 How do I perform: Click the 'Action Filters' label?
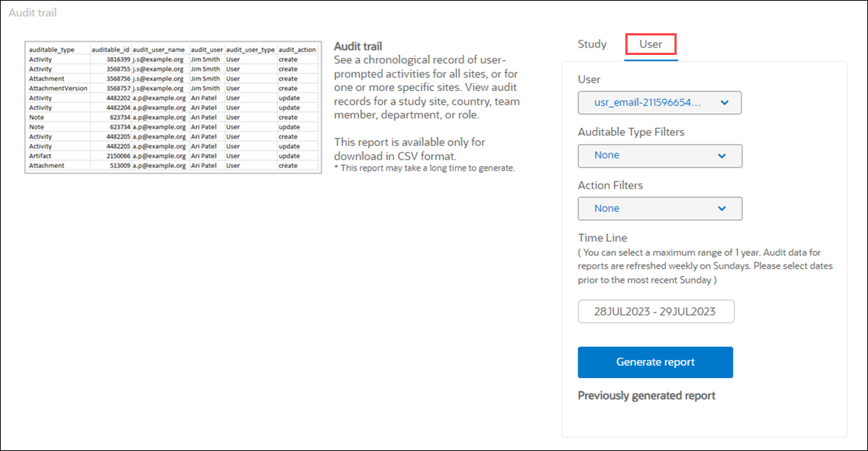click(610, 185)
